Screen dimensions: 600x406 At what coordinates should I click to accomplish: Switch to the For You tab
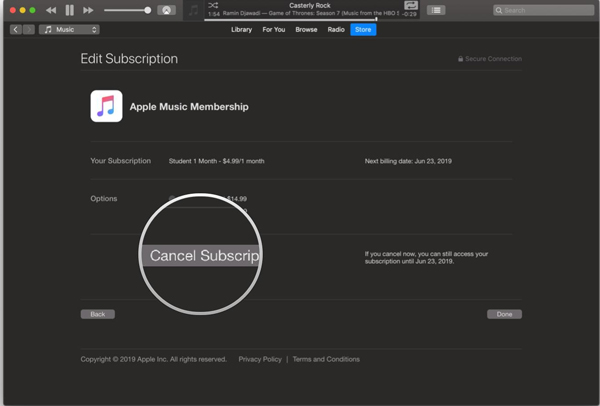(x=274, y=29)
